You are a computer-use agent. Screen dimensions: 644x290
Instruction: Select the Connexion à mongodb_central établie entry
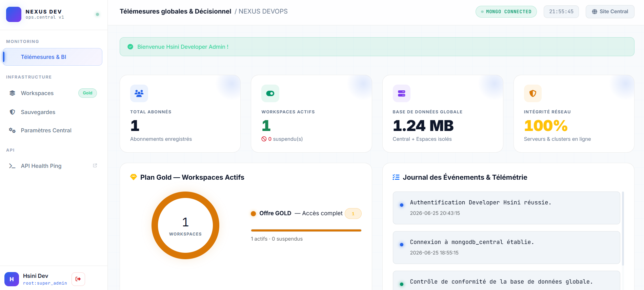click(x=506, y=247)
